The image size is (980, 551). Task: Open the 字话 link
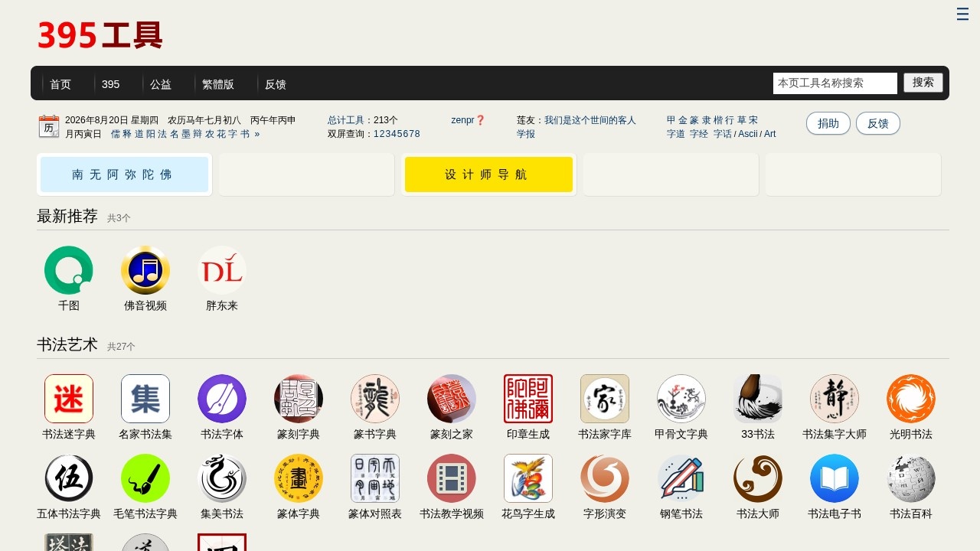pyautogui.click(x=723, y=134)
